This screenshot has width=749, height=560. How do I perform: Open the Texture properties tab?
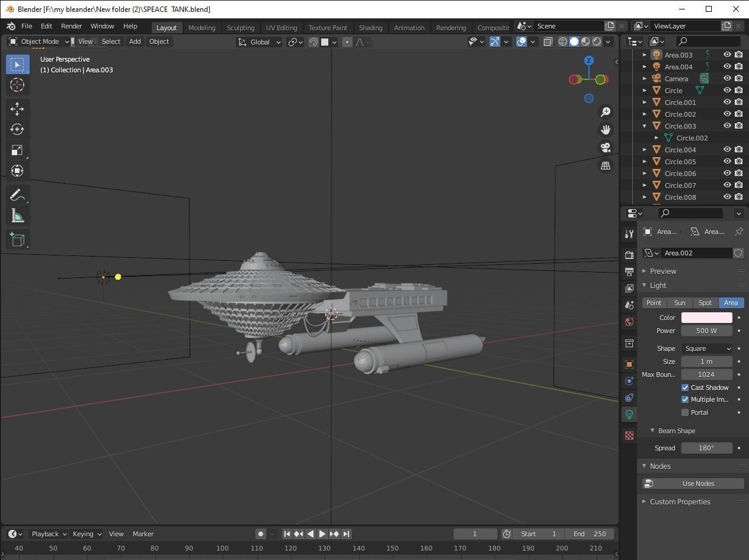pos(629,436)
